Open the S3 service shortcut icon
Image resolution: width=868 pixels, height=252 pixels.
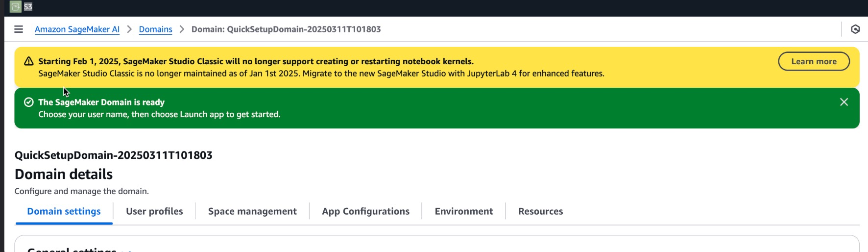16,6
